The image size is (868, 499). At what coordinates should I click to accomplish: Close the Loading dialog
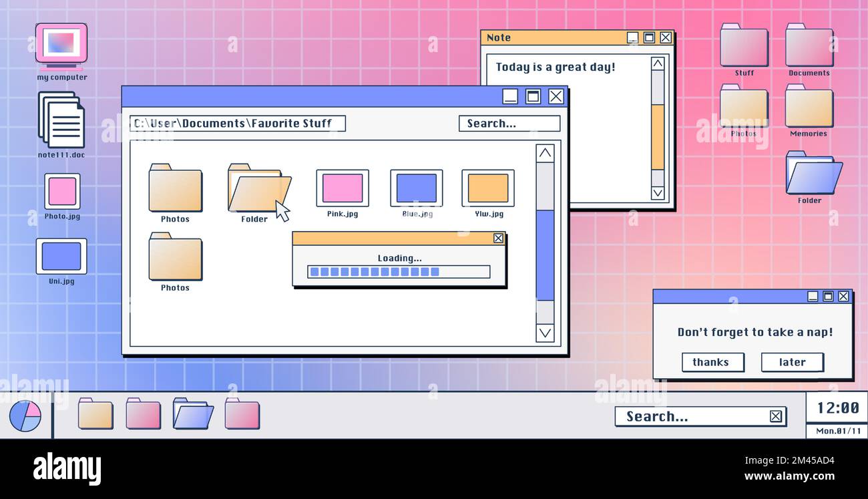[x=498, y=238]
